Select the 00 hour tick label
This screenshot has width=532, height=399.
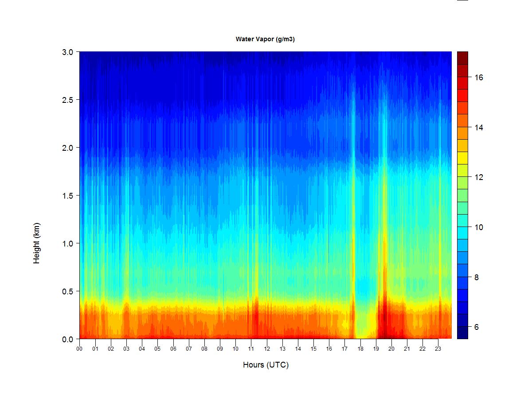tap(79, 349)
